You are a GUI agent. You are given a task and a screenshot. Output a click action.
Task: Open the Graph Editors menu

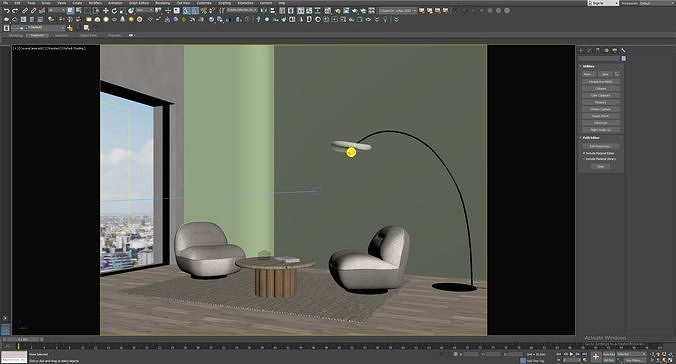point(139,3)
